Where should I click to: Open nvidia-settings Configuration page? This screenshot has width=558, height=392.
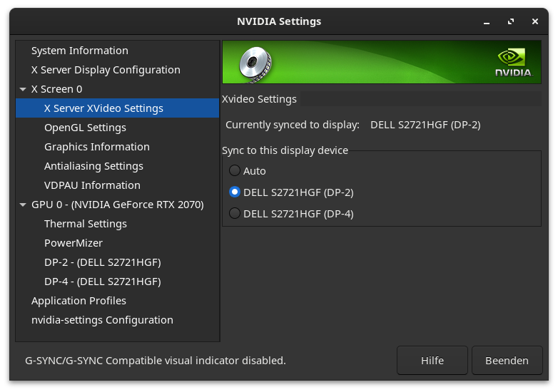tap(118, 320)
